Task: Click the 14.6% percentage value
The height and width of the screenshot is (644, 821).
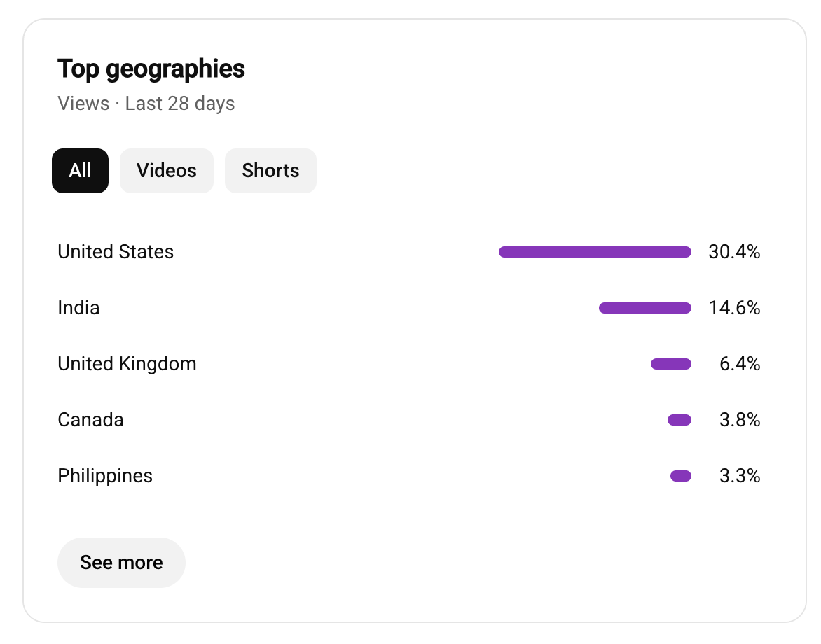Action: coord(734,307)
